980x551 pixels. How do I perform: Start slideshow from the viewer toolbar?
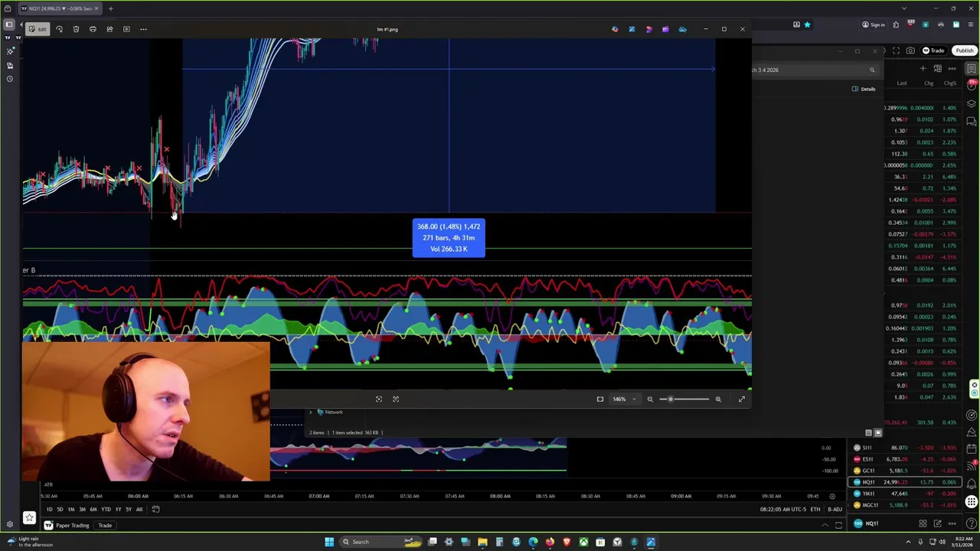pos(126,29)
